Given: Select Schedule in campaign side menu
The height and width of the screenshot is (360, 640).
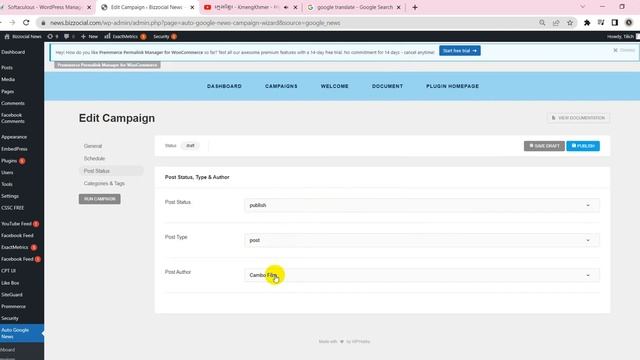Looking at the screenshot, I should (x=94, y=158).
